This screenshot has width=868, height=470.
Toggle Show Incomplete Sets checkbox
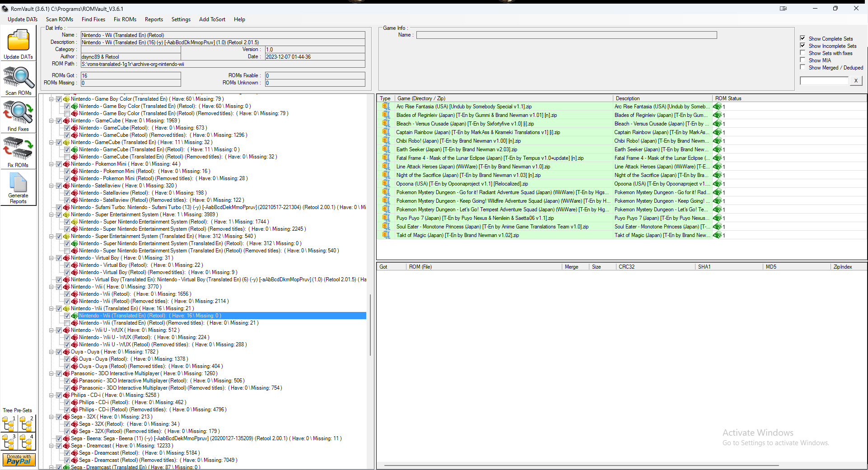803,46
